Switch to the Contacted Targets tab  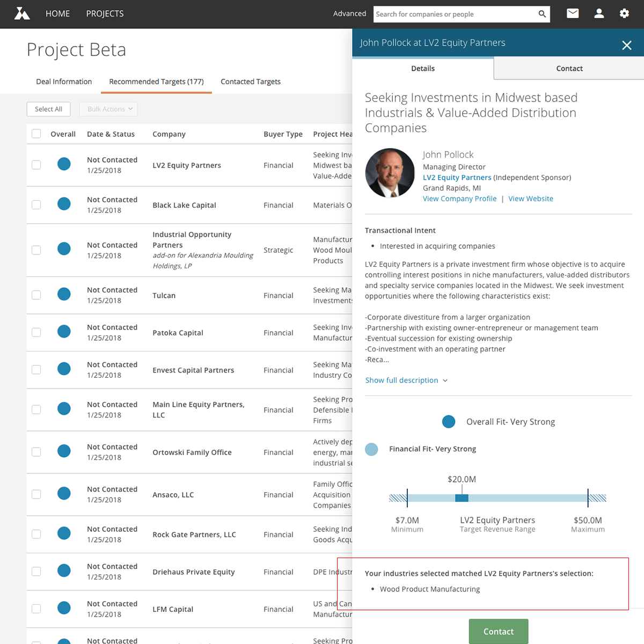251,82
